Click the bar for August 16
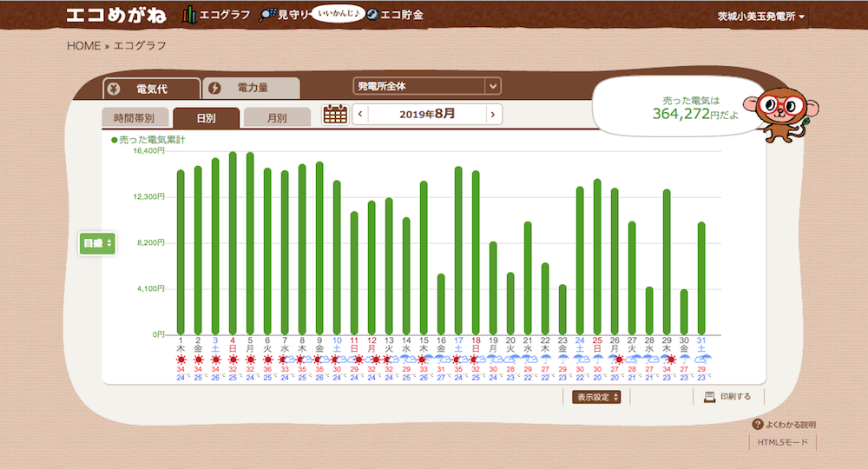 tap(441, 305)
